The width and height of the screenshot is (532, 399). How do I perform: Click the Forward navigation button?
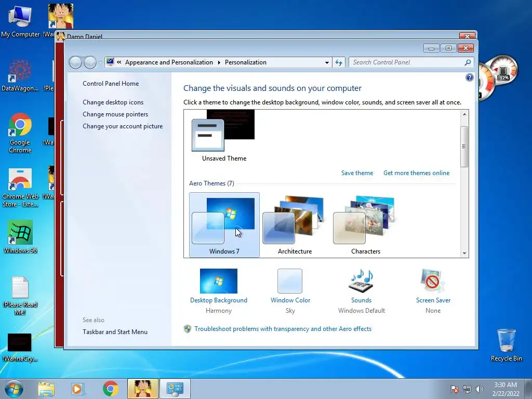pos(90,62)
